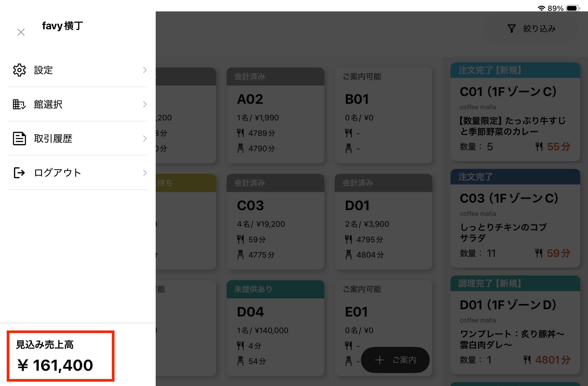
Task: Click the logout arrow icon
Action: [x=19, y=173]
